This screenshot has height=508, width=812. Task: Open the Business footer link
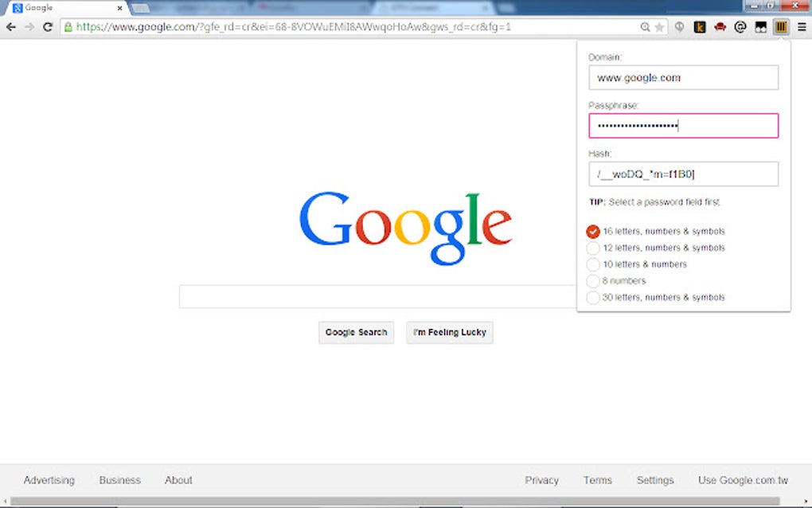click(x=119, y=481)
